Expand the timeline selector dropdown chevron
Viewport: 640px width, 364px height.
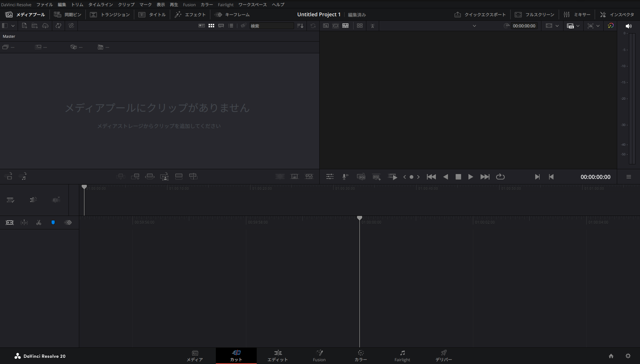pyautogui.click(x=474, y=26)
